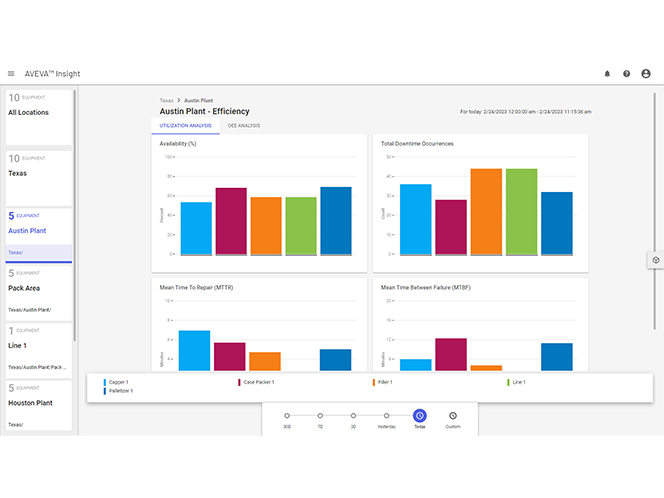Click the cube icon on right edge
Image resolution: width=664 pixels, height=498 pixels.
point(655,260)
